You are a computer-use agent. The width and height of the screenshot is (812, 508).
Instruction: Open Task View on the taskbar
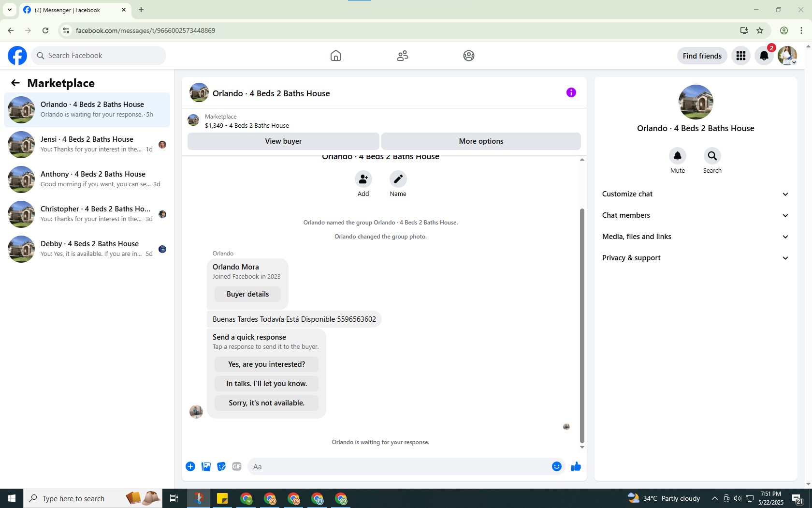pos(174,498)
